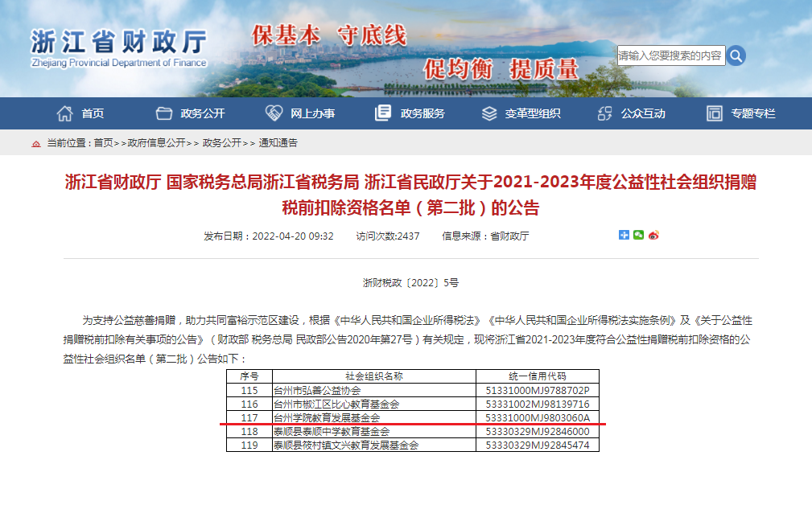Screen dimensions: 812x505
Task: Click the 变革型组织 layers icon
Action: click(x=489, y=113)
